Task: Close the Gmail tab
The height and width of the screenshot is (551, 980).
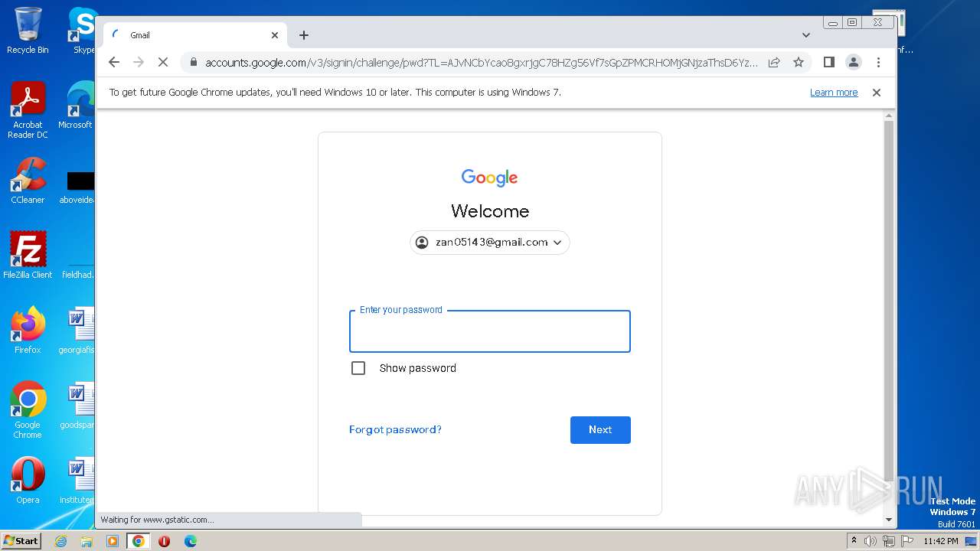Action: click(x=275, y=35)
